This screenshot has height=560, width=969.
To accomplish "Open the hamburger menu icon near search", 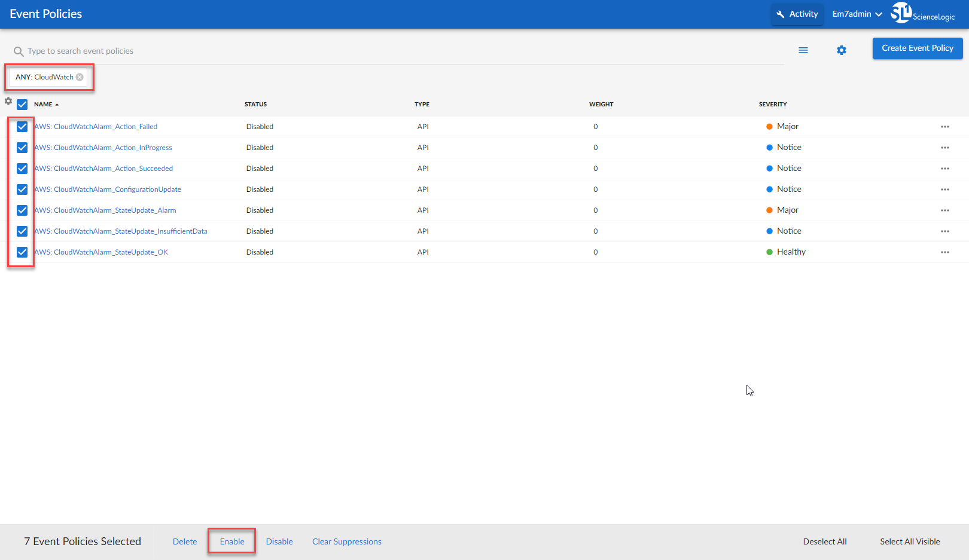I will tap(803, 50).
